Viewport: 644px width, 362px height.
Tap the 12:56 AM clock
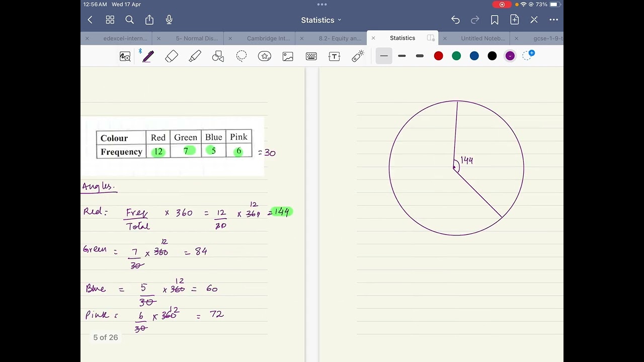point(95,5)
